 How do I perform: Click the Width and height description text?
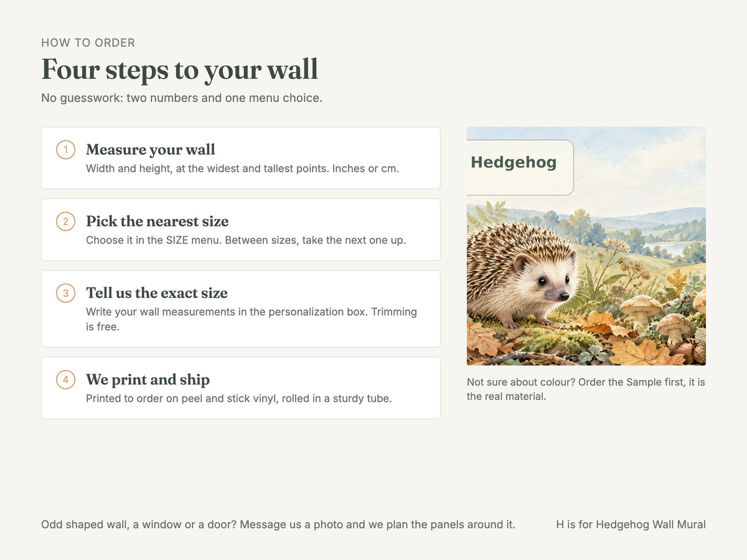(x=242, y=169)
